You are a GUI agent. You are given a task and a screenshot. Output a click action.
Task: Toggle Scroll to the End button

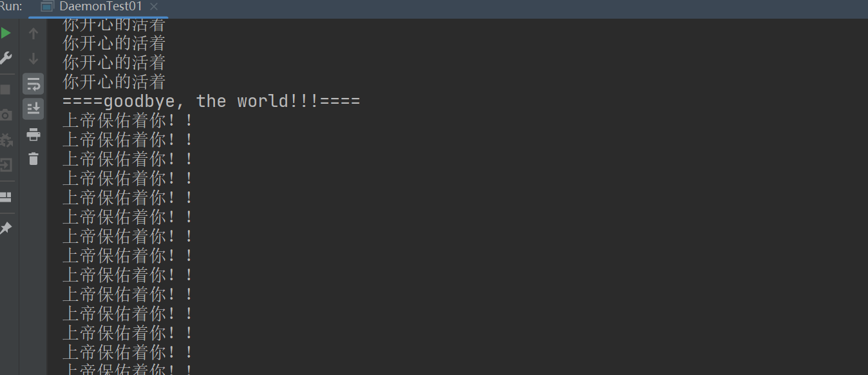[33, 108]
